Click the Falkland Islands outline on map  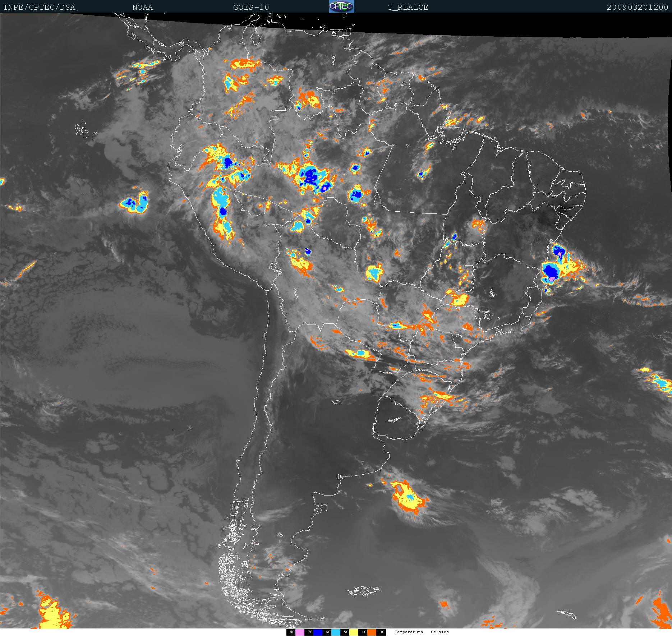(x=364, y=590)
